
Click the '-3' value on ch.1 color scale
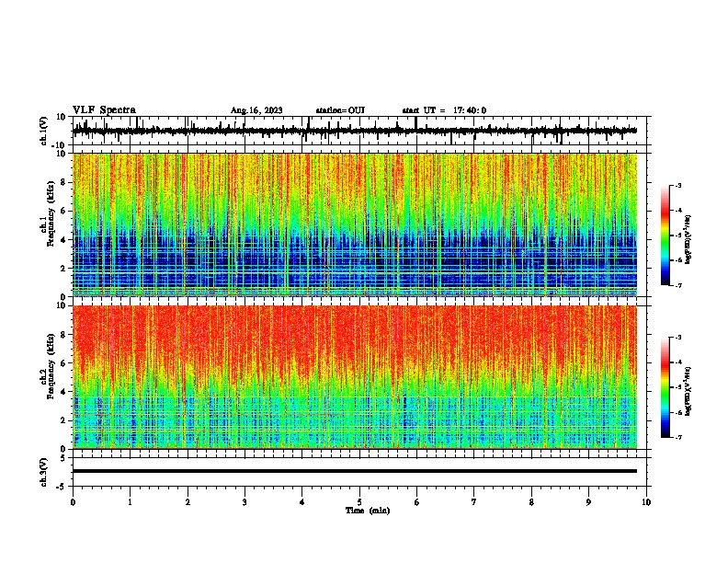coord(677,185)
